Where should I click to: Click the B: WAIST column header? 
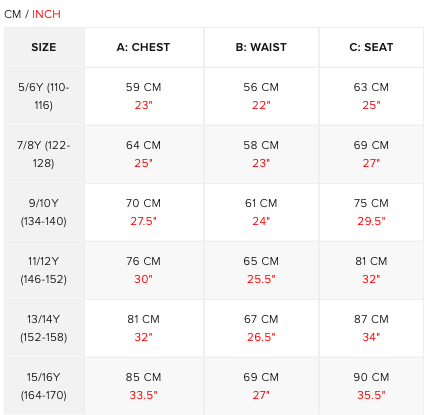tap(261, 47)
